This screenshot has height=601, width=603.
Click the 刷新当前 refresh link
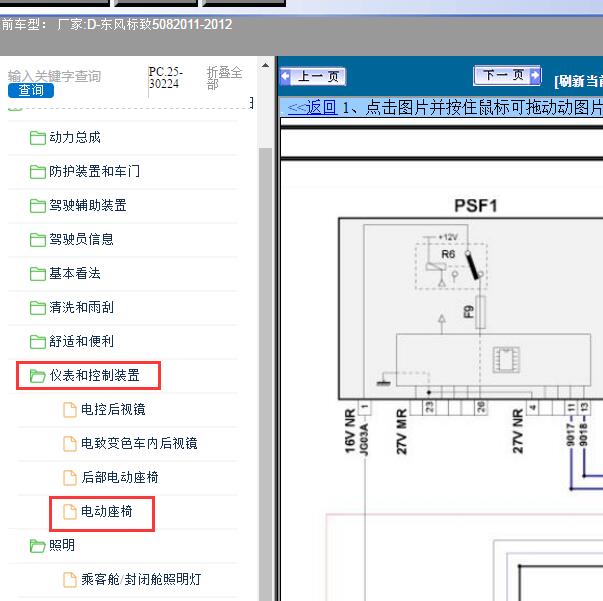point(578,81)
